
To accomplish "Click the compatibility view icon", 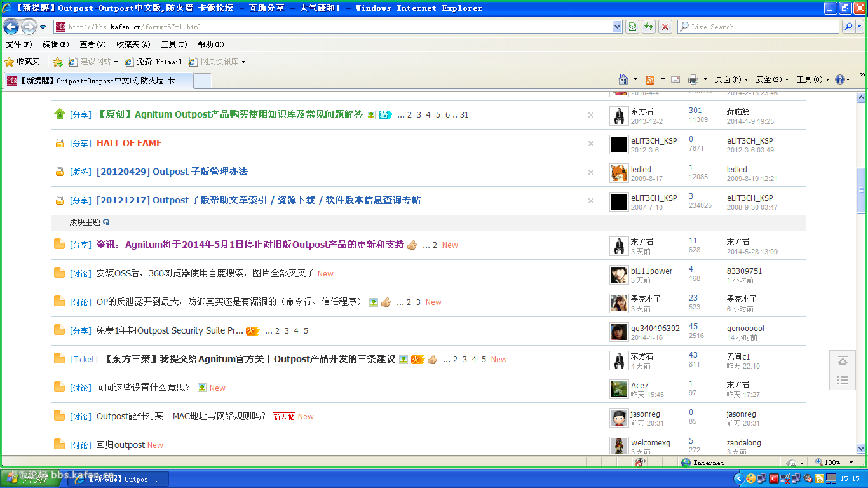I will click(x=632, y=27).
